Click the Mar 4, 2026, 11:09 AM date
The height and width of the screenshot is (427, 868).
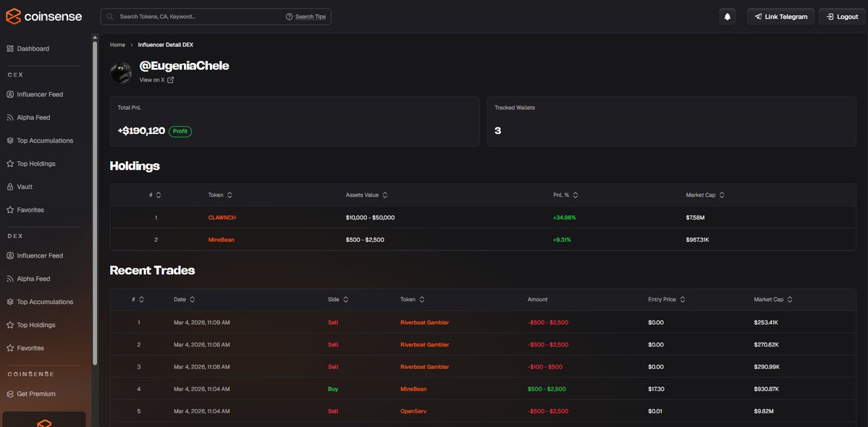tap(202, 323)
